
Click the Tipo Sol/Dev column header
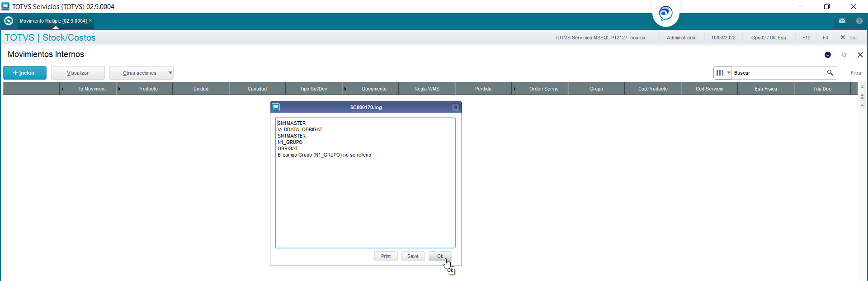tap(314, 89)
